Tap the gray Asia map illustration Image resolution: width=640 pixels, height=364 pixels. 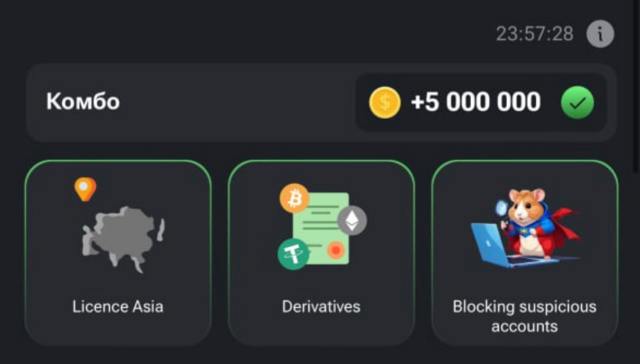pos(123,239)
